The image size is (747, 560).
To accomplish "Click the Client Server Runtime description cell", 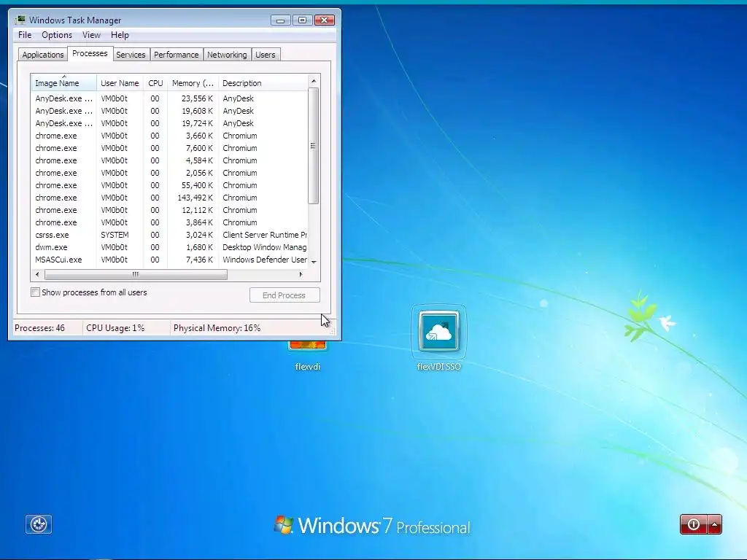I will (x=264, y=235).
